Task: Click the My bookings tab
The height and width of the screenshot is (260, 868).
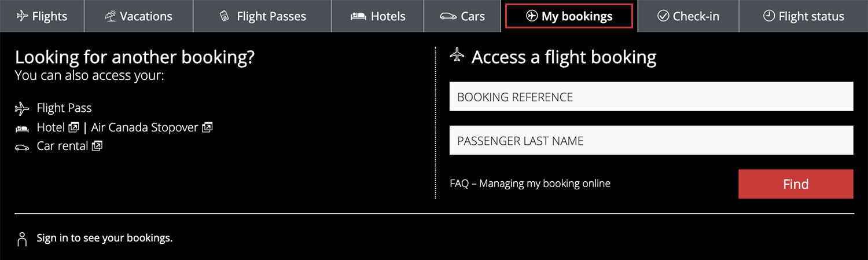Action: [x=569, y=16]
